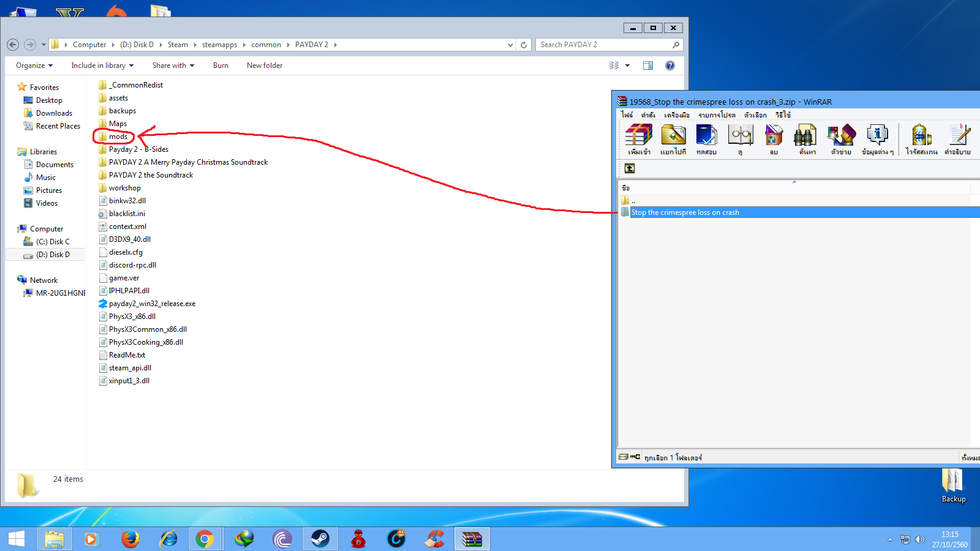The width and height of the screenshot is (980, 551).
Task: Open the view More options arrow
Action: coord(627,66)
